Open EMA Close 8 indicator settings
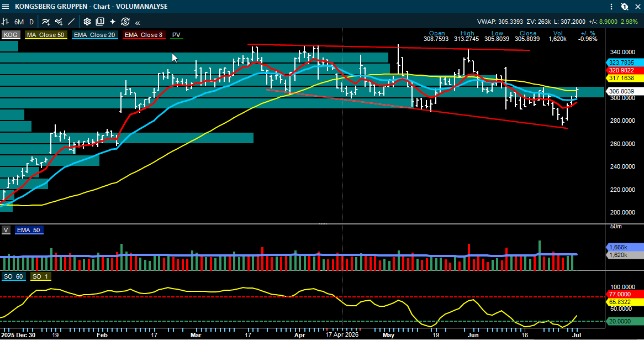Viewport: 644px width, 340px height. (x=144, y=35)
